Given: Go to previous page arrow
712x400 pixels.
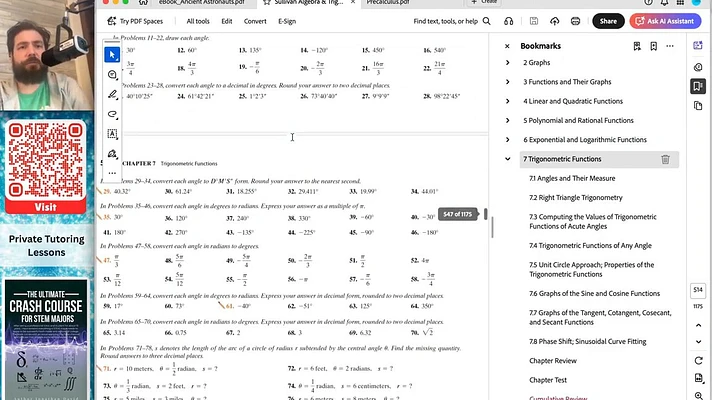Looking at the screenshot, I should point(698,325).
